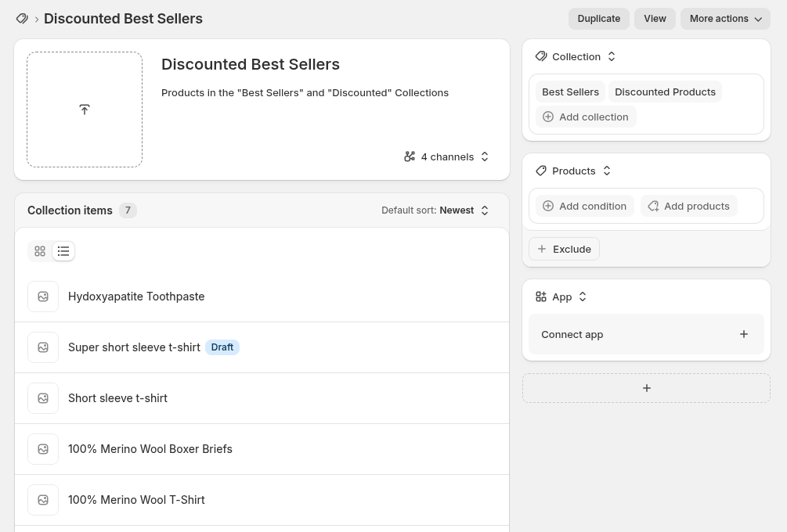Click Super short sleeve t-shirt image placeholder
Screen dimensions: 787x532
pos(43,347)
